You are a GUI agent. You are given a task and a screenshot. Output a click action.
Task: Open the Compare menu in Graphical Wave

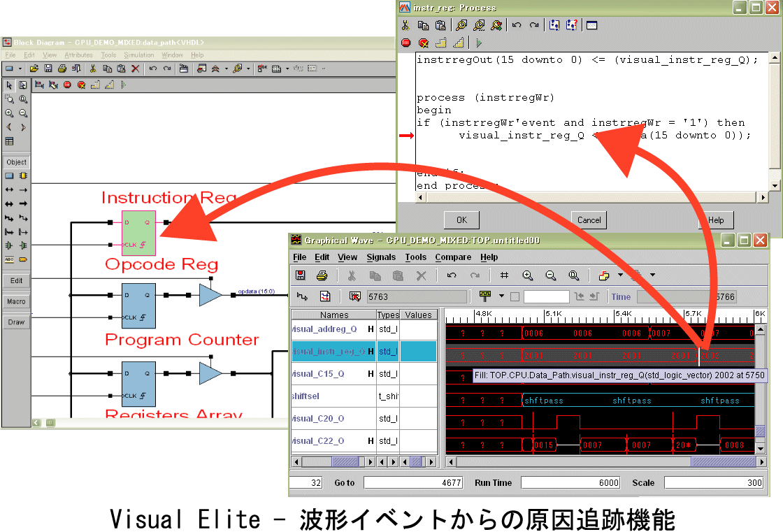click(453, 257)
